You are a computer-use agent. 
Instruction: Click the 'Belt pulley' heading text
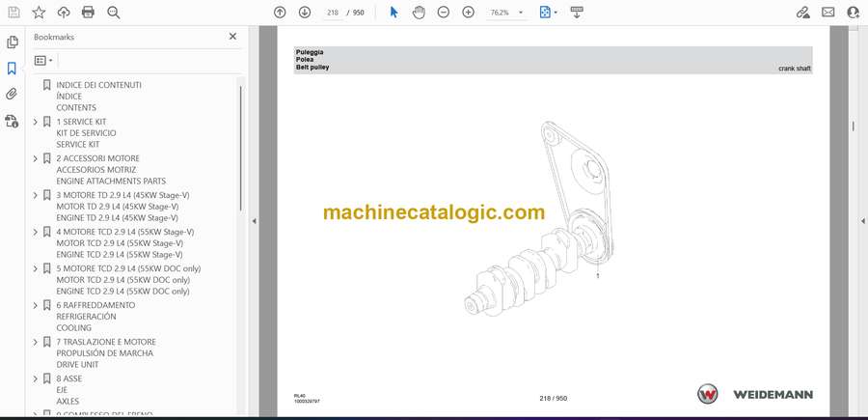(x=312, y=68)
